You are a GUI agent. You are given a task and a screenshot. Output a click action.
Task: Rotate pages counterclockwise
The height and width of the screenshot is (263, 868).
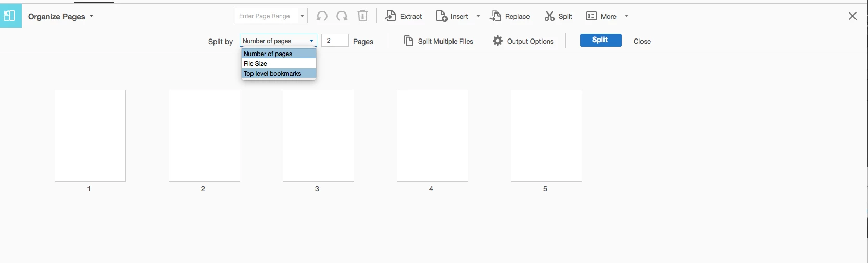point(322,16)
